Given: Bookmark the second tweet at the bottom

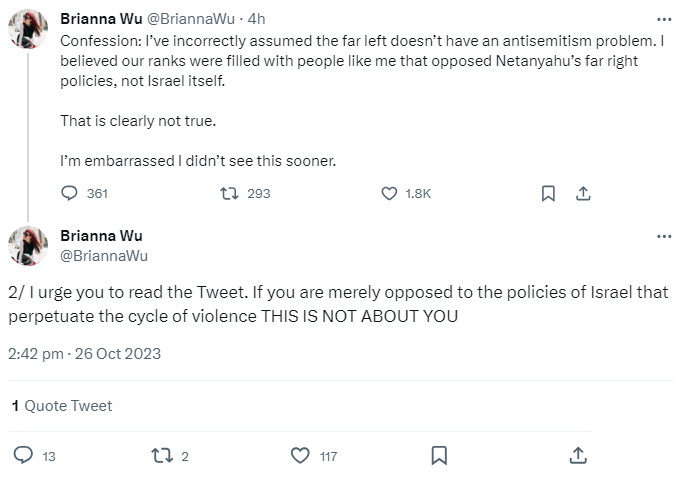Looking at the screenshot, I should click(439, 456).
